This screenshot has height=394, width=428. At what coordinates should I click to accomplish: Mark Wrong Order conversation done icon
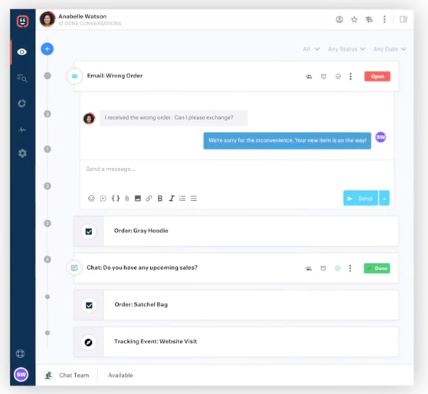338,76
